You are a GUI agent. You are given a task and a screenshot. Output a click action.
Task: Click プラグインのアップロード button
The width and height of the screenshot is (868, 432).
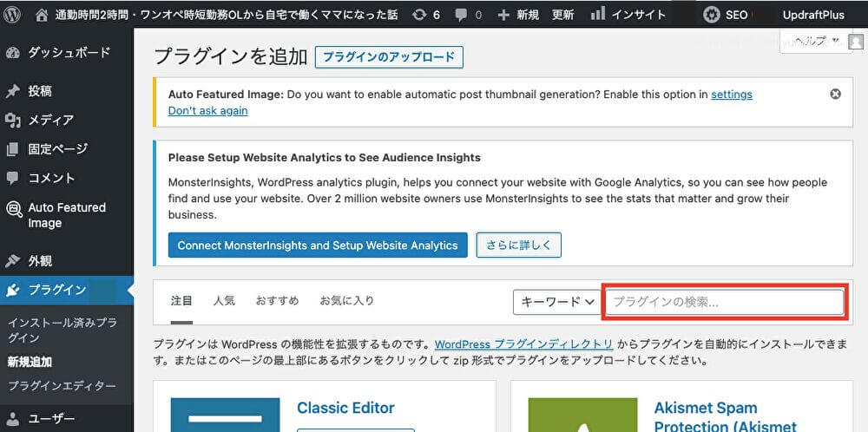coord(389,57)
